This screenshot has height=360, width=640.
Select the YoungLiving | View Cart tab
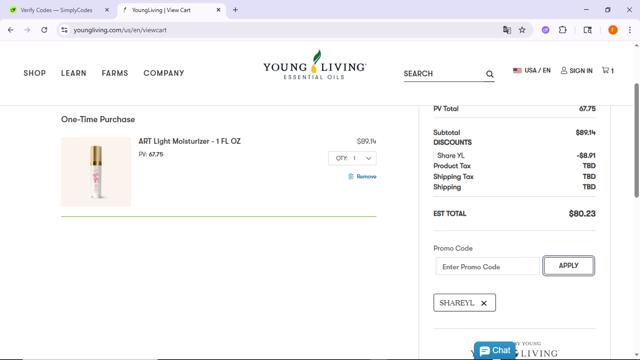[161, 10]
